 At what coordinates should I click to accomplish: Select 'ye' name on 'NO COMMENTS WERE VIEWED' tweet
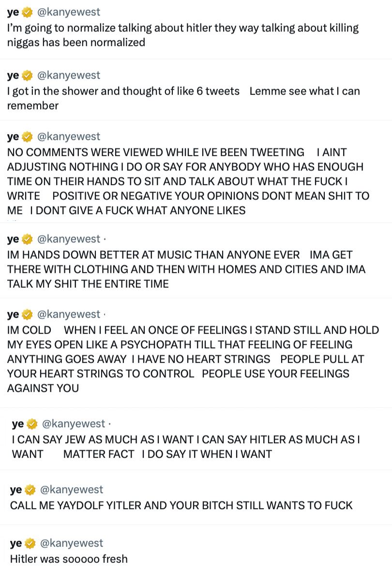(13, 137)
